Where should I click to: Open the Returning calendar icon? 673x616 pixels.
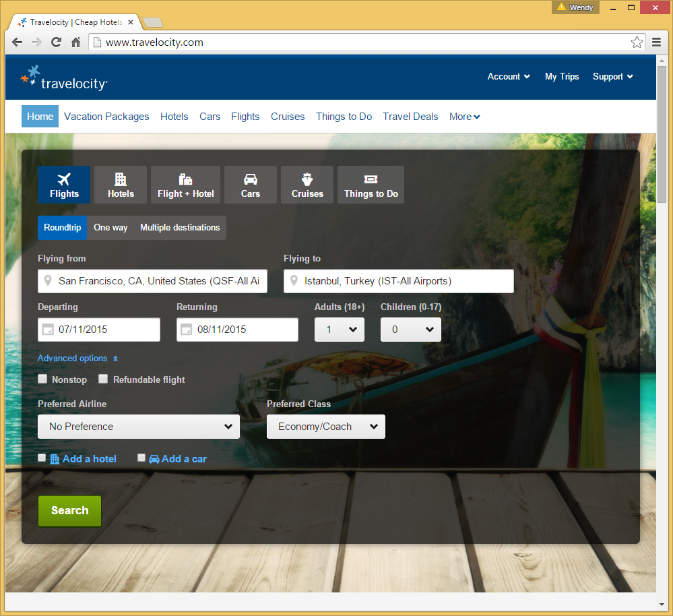pos(187,330)
